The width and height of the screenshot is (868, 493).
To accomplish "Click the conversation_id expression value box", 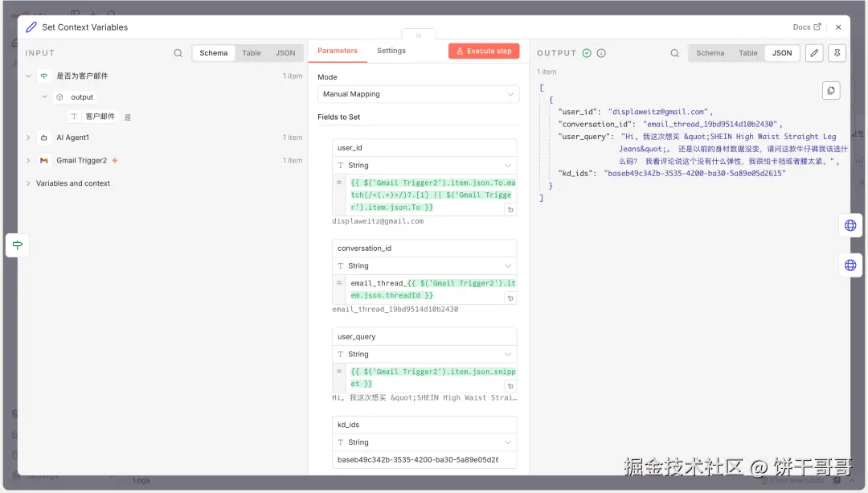I will click(432, 290).
